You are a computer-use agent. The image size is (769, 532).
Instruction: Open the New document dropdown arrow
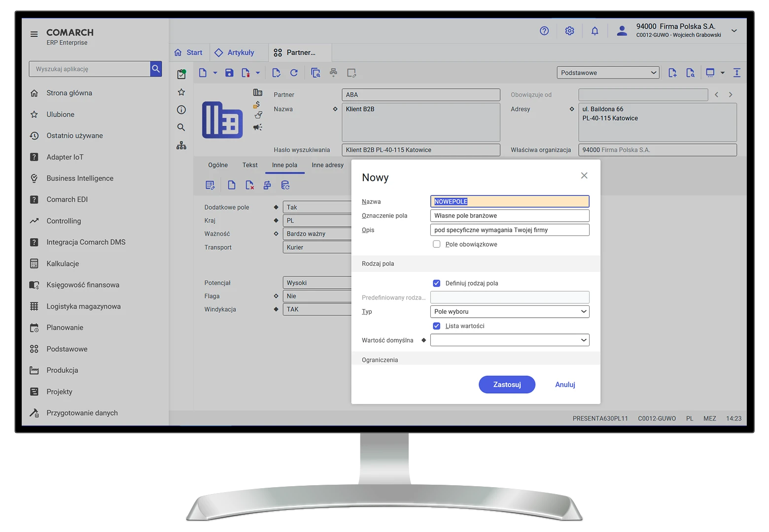point(215,73)
